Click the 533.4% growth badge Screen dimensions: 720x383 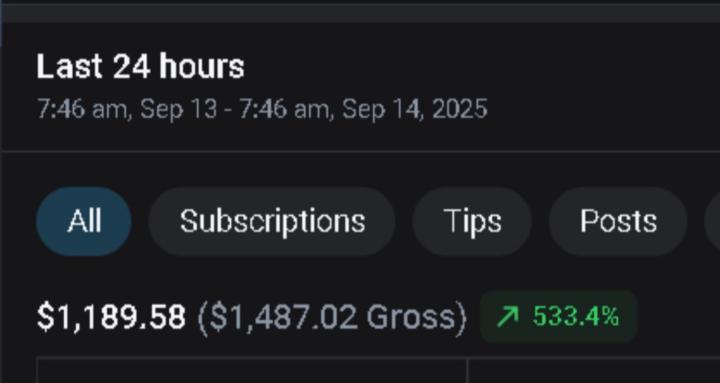558,316
